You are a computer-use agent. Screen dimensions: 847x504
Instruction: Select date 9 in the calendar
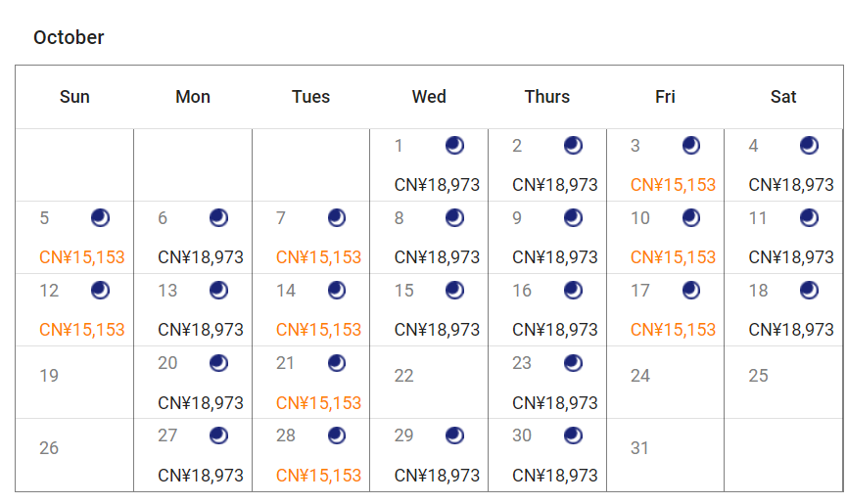point(517,218)
